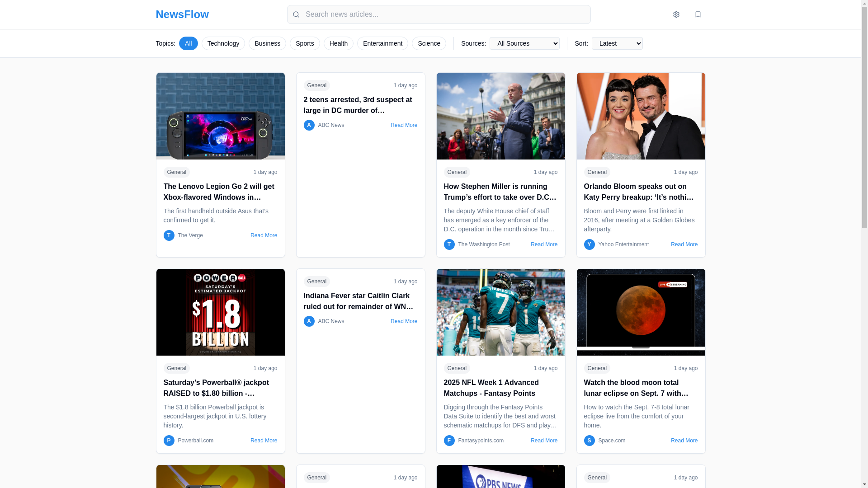Open Katy Perry and Orlando Bloom photo
Image resolution: width=868 pixels, height=488 pixels.
641,116
